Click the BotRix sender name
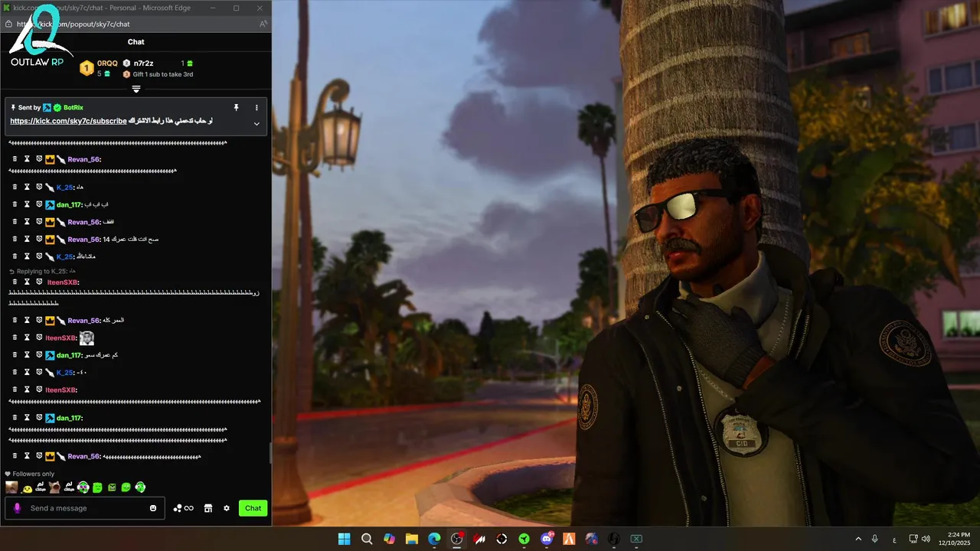980x551 pixels. point(73,108)
